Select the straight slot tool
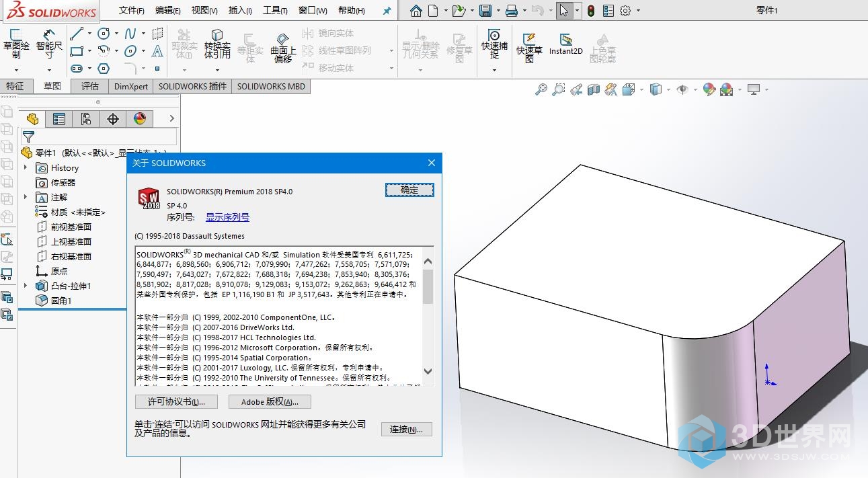Viewport: 868px width, 478px height. (77, 68)
